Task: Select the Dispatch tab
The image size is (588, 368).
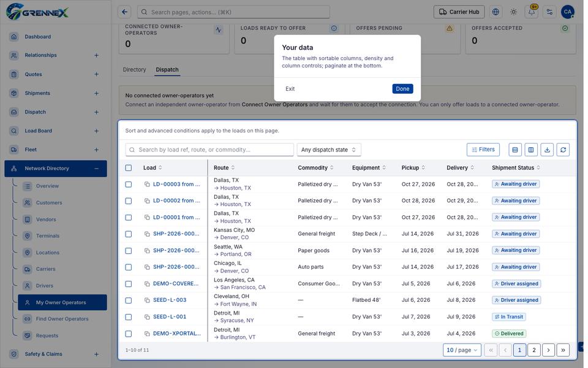Action: pyautogui.click(x=167, y=70)
